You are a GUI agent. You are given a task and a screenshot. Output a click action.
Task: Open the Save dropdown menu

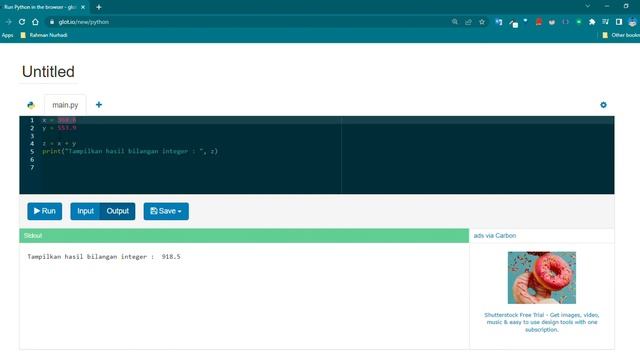[166, 211]
